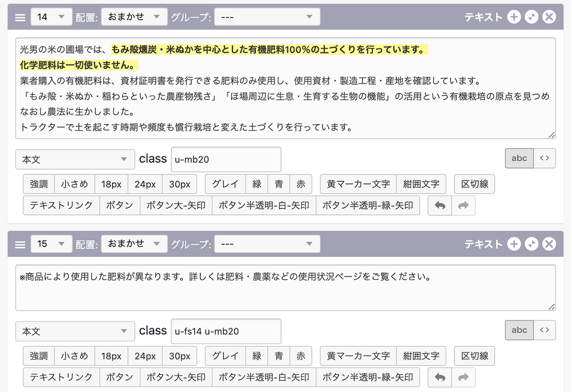
Task: Click the class field containing u-fs14 u-mb20
Action: 226,332
